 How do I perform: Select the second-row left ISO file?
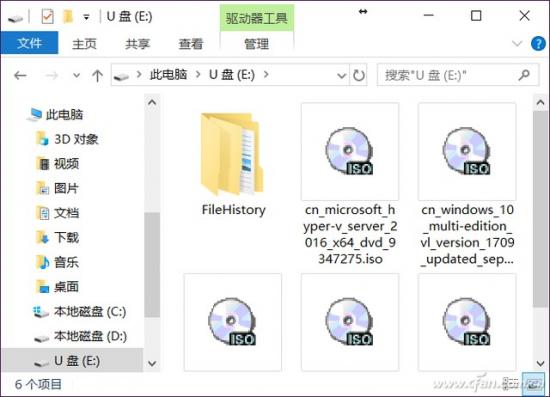pos(233,322)
